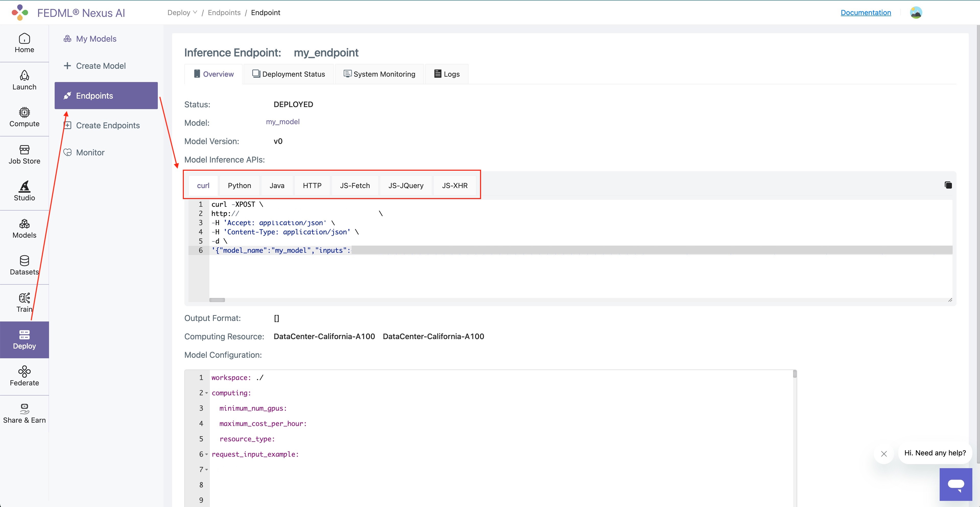
Task: Click the 'minimum_num_gpus:' config line
Action: coord(253,408)
